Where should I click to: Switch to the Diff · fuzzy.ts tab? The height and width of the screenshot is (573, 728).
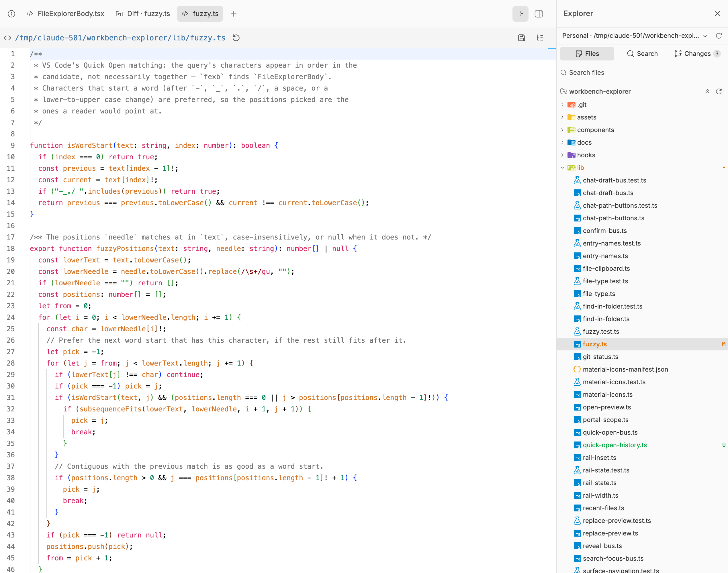(143, 14)
